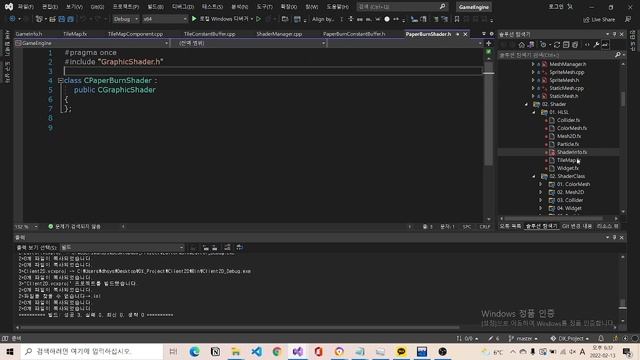Switch to PaperBurnConstantBuffer.h tab
Viewport: 640px width, 360px height.
click(354, 34)
